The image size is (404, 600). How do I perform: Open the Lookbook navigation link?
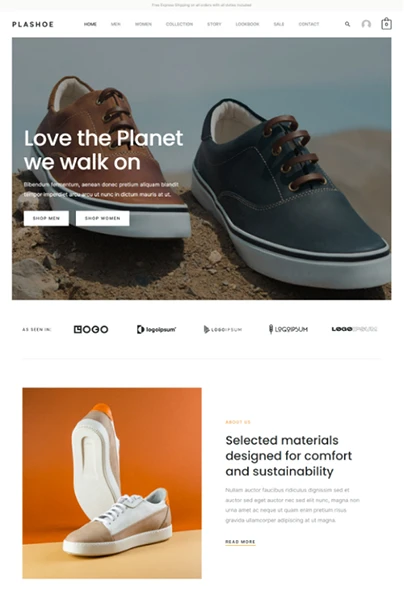pyautogui.click(x=247, y=24)
